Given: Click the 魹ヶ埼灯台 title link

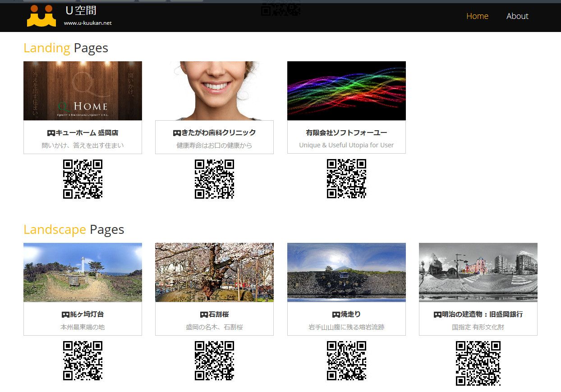Looking at the screenshot, I should click(87, 314).
